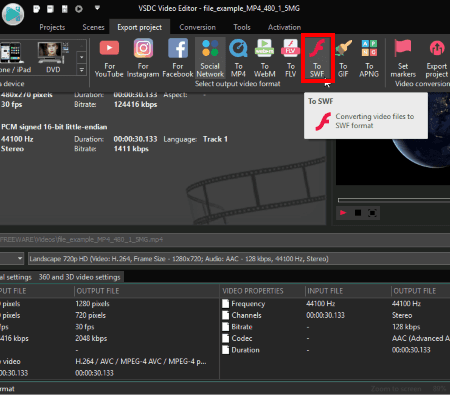Click the circular play quick-access icon

tap(79, 9)
